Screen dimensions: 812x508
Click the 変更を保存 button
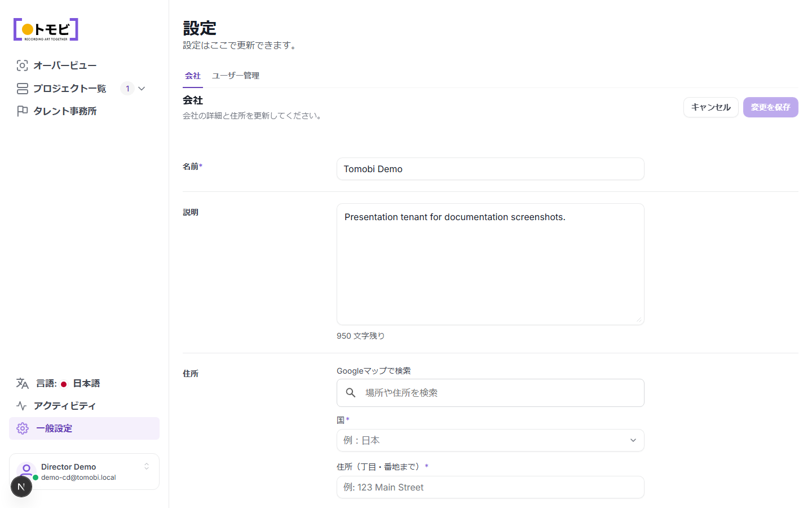(771, 107)
